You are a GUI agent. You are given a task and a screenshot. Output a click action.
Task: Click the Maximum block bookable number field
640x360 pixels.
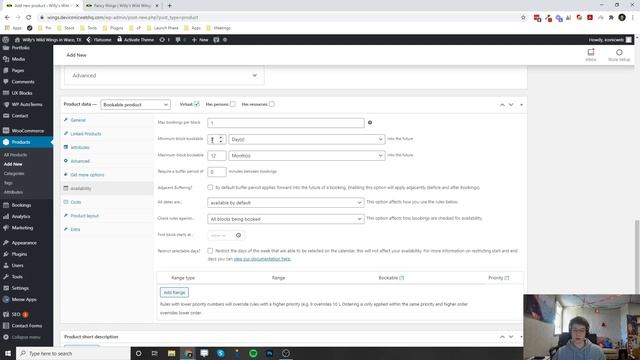pyautogui.click(x=217, y=156)
